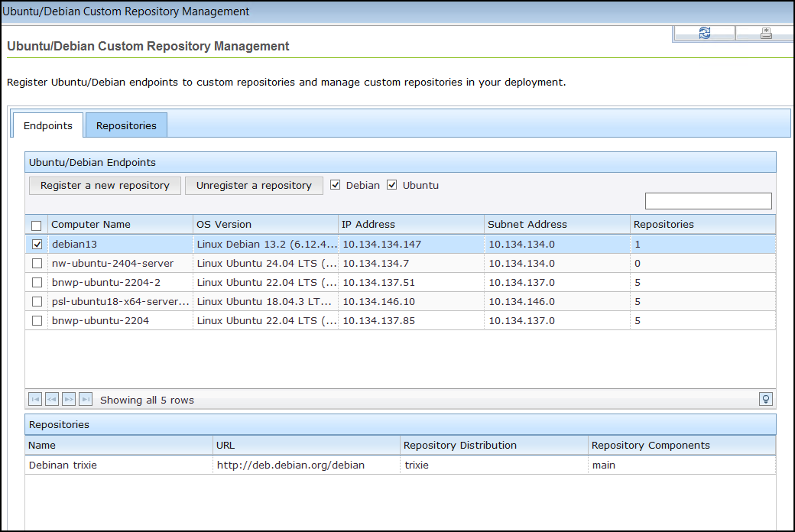This screenshot has width=795, height=532.
Task: Sort by IP Address column header
Action: (411, 224)
